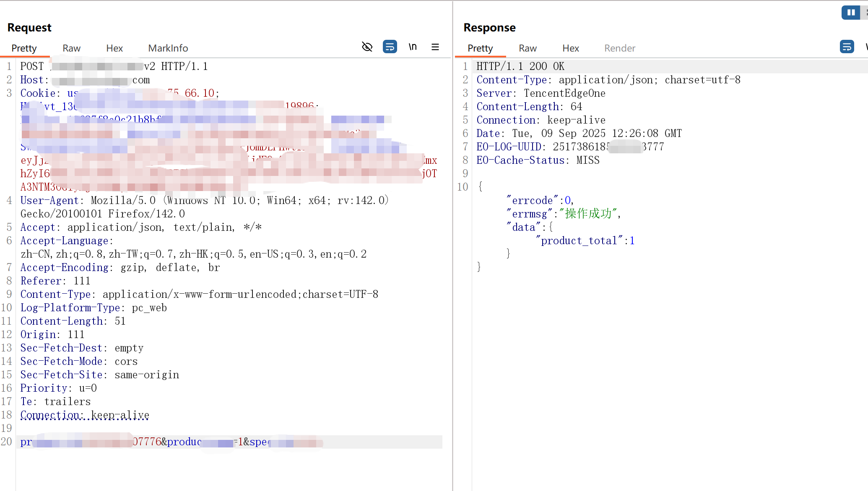Viewport: 868px width, 491px height.
Task: Select Pretty tab in Request panel
Action: click(x=24, y=48)
